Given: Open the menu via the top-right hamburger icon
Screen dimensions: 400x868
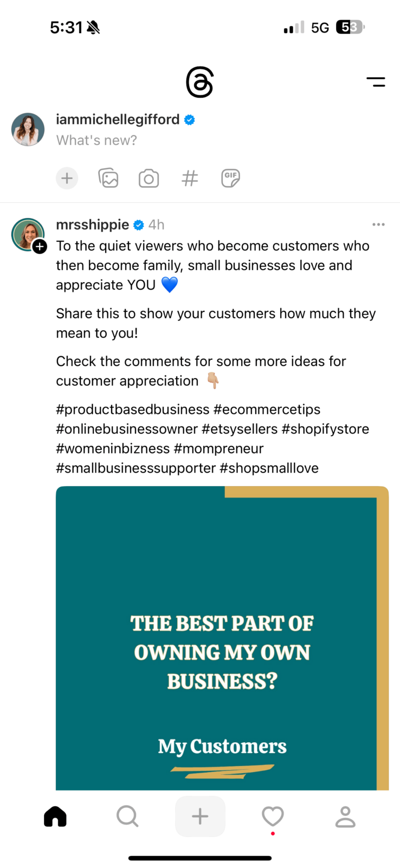Looking at the screenshot, I should click(x=376, y=82).
